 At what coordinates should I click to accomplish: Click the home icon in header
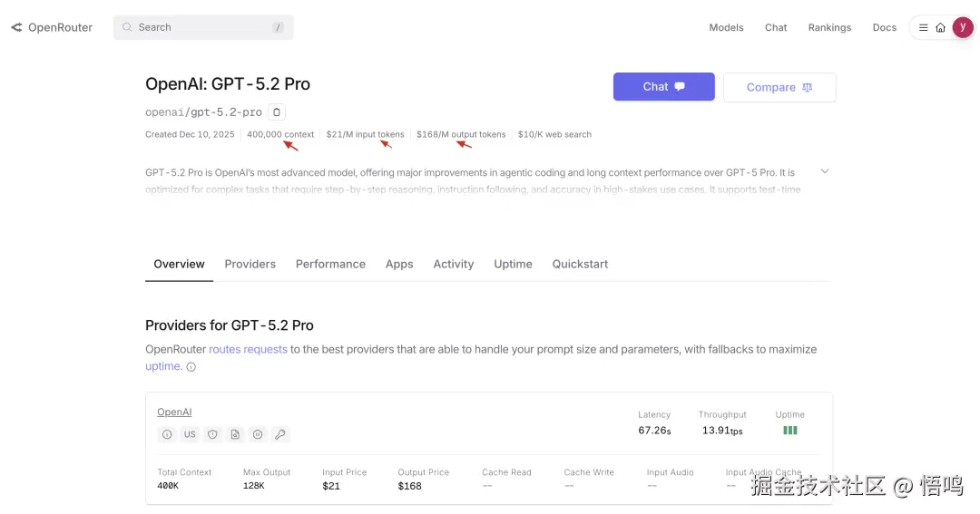click(941, 27)
